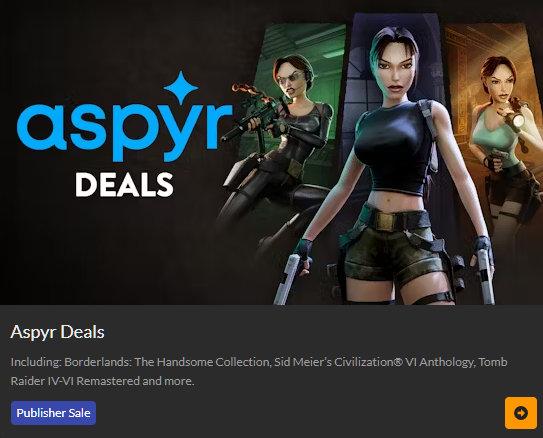Click the Borderlands: The Handsome Collection text
This screenshot has height=438, width=543.
coord(167,362)
